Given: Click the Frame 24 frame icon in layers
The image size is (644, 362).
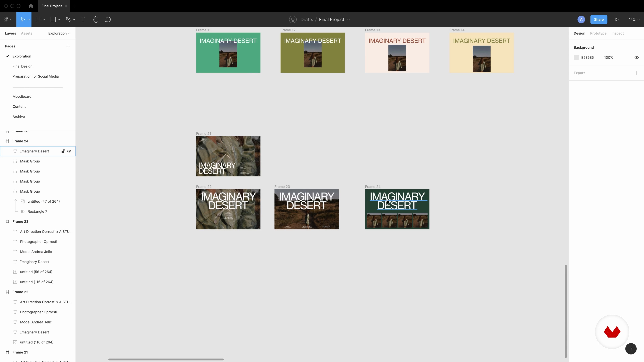Looking at the screenshot, I should point(8,141).
